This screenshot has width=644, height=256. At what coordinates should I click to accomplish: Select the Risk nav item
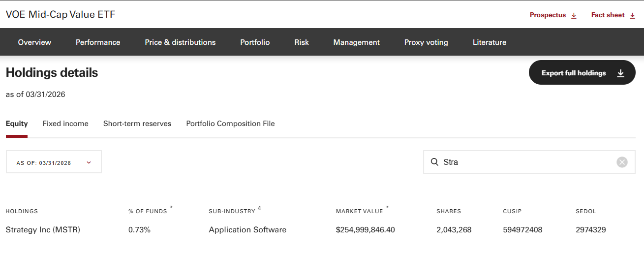tap(302, 42)
